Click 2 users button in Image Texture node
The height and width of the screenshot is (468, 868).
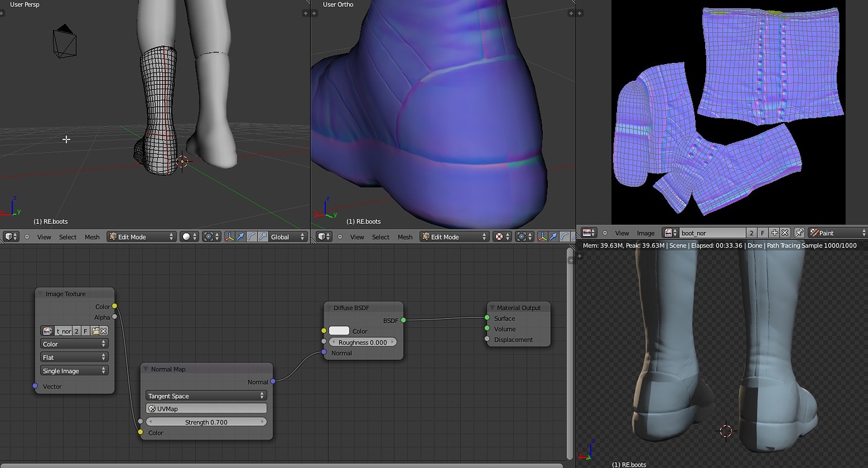77,331
